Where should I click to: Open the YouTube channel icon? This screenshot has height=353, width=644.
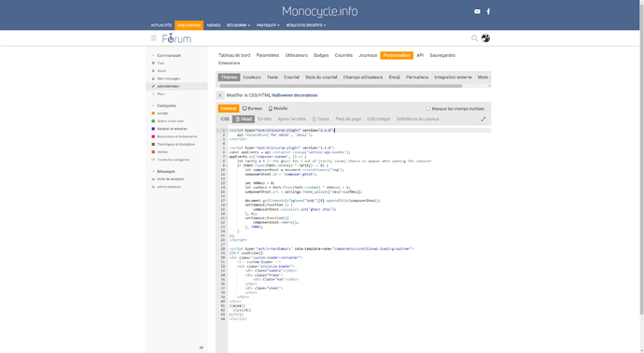[x=477, y=11]
